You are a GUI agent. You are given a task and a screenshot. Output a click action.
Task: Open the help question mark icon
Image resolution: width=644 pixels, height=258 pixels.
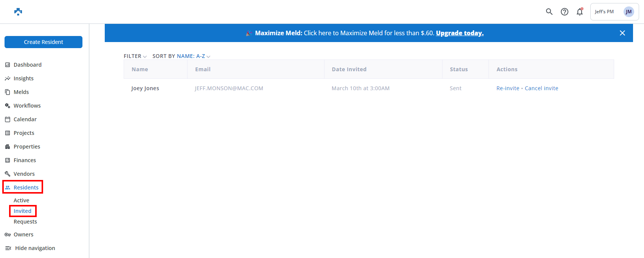coord(564,12)
